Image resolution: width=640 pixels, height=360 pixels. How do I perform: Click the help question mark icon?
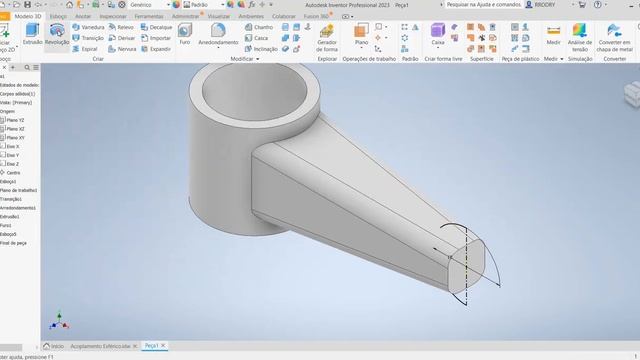tap(598, 4)
